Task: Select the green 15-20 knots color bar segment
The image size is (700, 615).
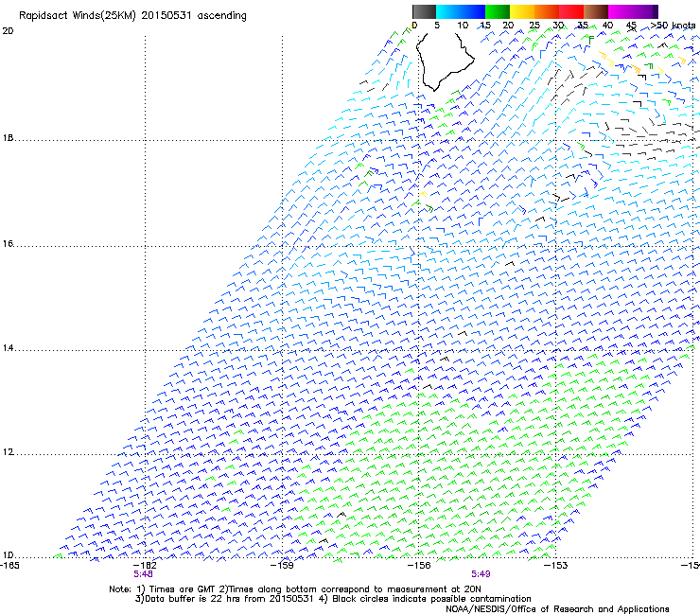Action: [x=498, y=11]
